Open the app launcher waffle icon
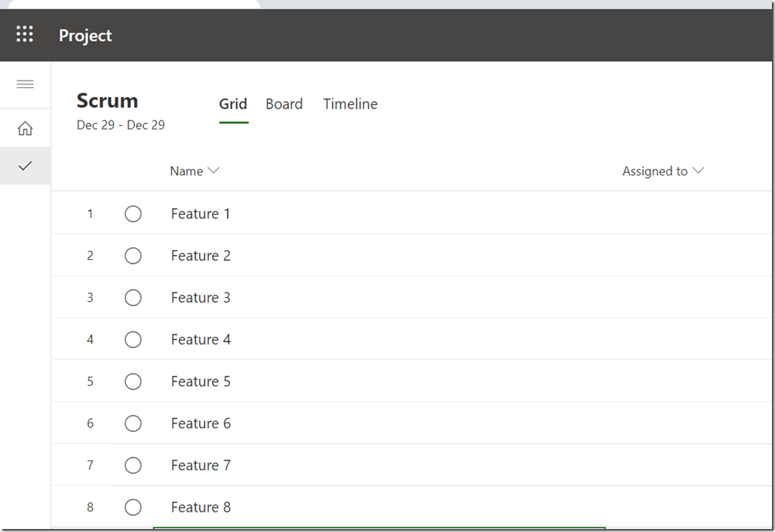The image size is (775, 532). point(25,35)
